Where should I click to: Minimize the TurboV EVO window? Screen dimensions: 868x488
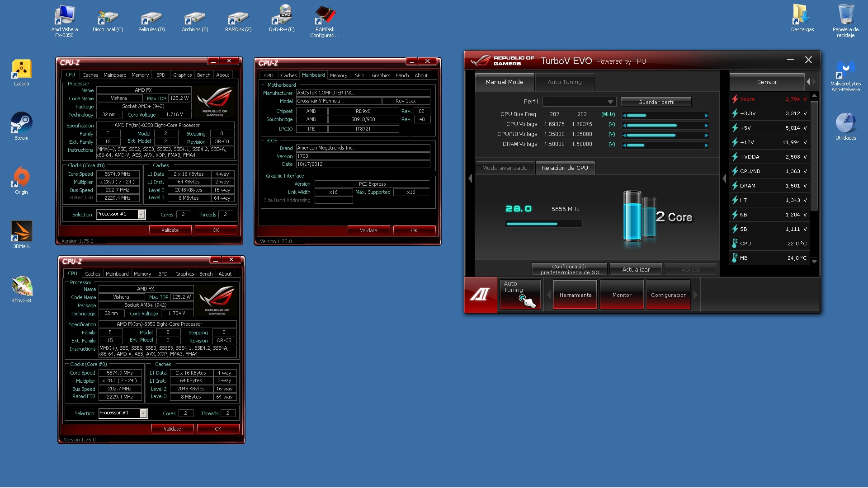coord(790,60)
